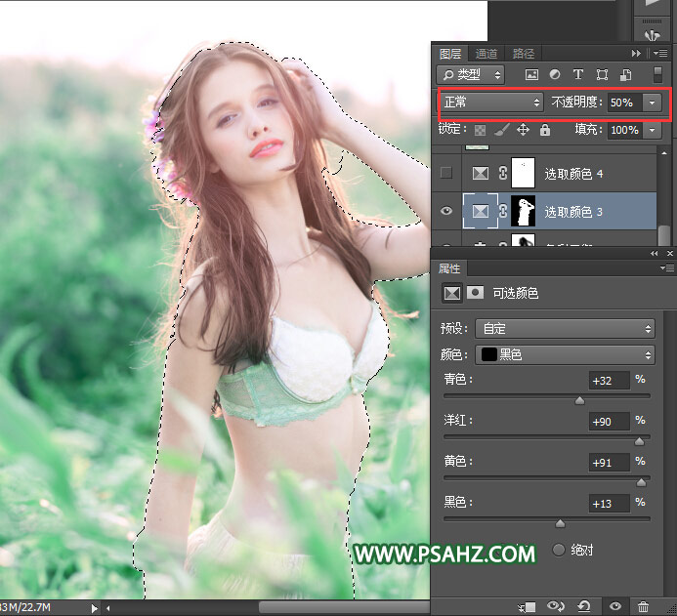Click the lock all padlock icon
The width and height of the screenshot is (677, 616).
click(x=544, y=130)
